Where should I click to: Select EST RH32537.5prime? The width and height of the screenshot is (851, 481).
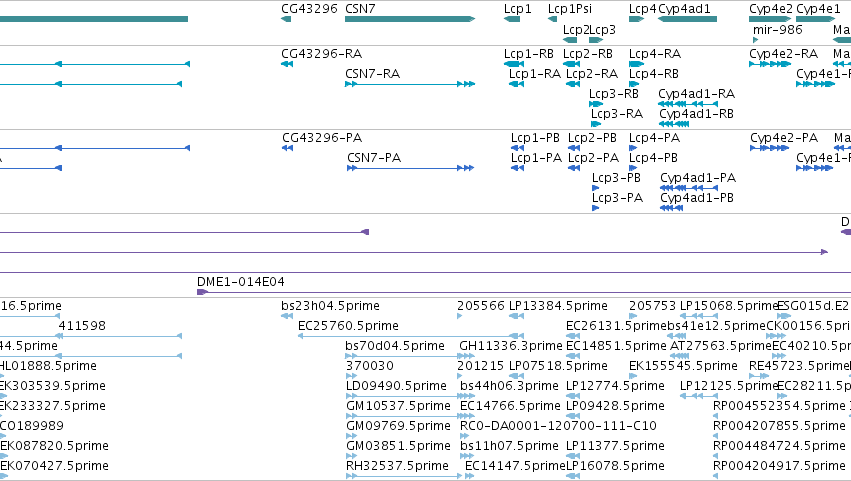point(397,466)
